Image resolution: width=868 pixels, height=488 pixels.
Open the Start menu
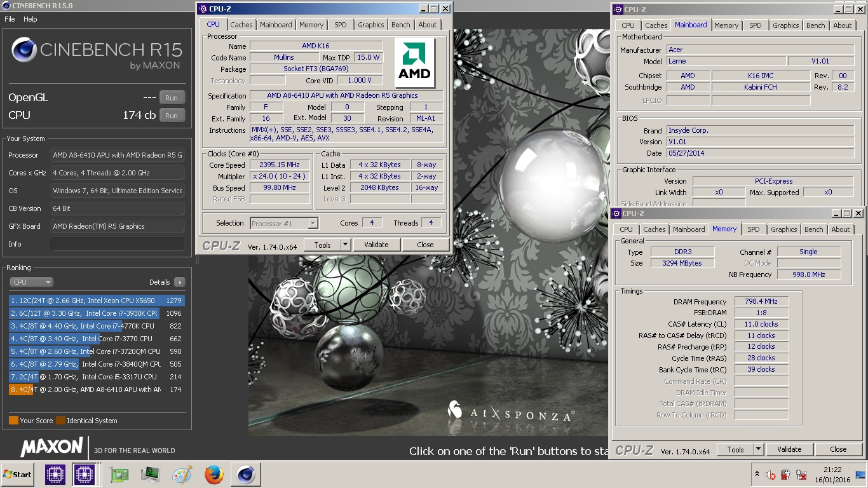tap(17, 475)
